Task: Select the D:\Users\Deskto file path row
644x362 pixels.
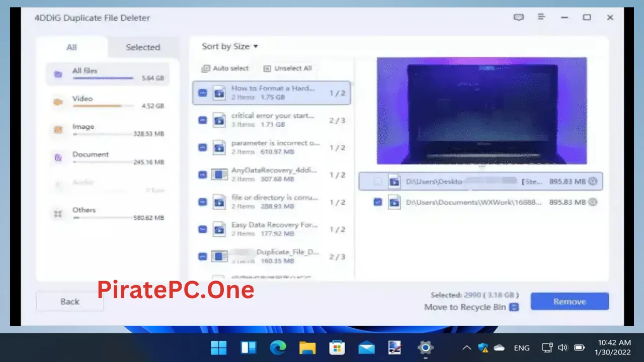Action: point(480,182)
